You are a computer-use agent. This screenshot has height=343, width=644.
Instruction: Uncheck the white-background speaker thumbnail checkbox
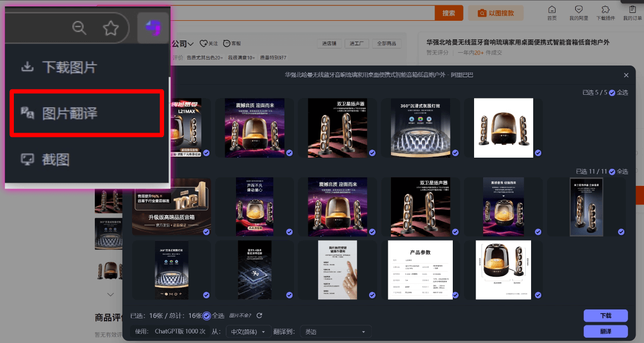click(x=538, y=153)
